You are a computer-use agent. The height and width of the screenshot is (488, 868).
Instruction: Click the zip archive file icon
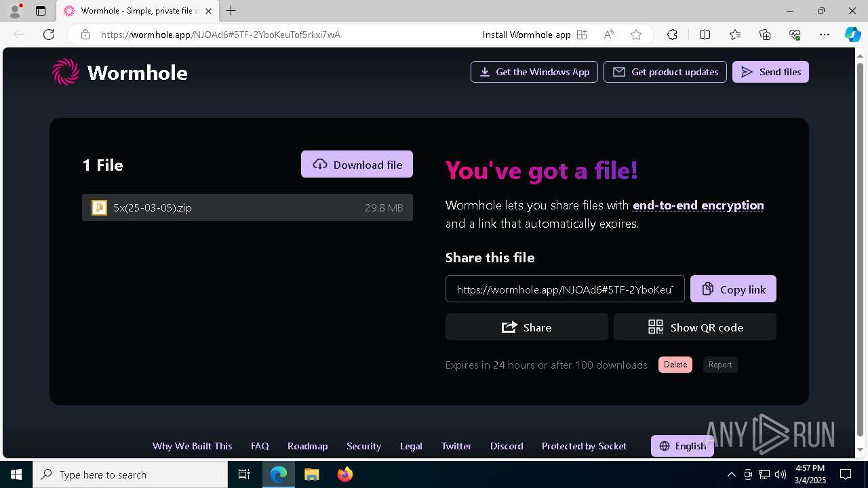99,207
